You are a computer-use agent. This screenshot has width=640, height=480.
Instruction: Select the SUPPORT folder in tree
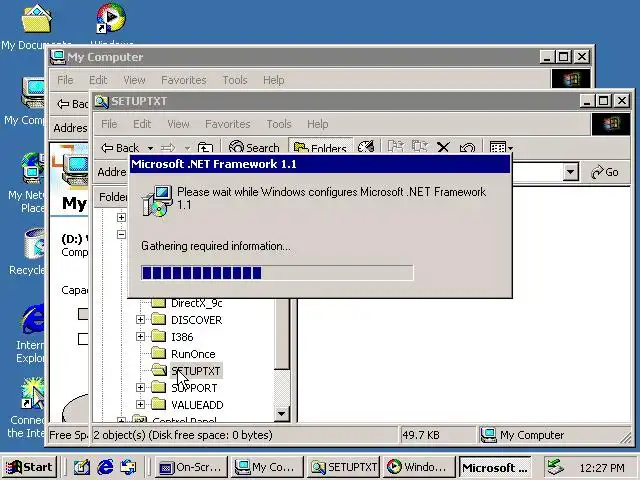194,388
